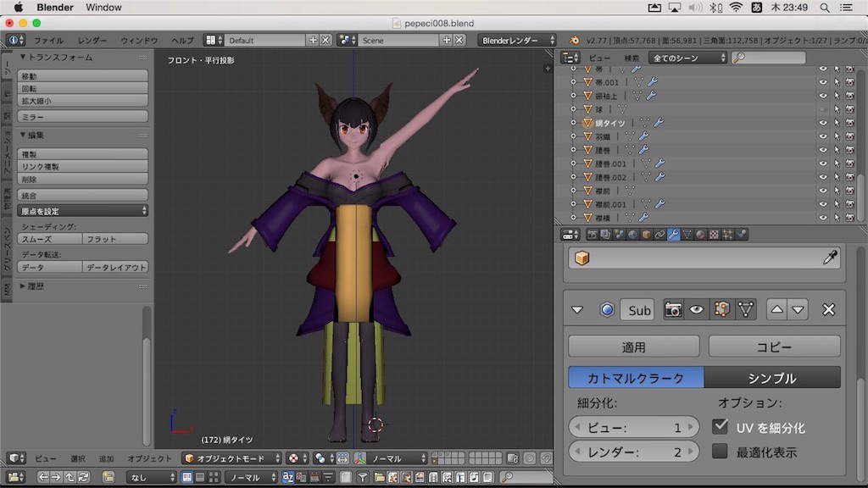Uncheck the UV を細分化 checkbox

point(720,427)
